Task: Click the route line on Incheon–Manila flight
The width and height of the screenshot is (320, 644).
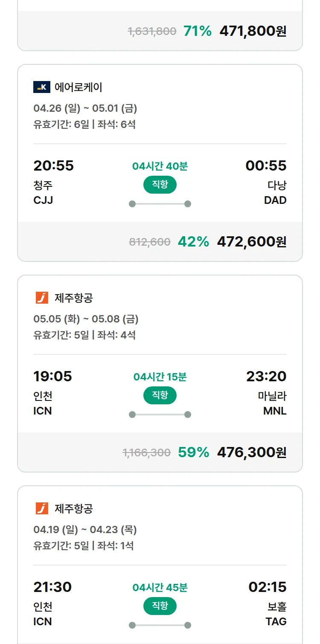Action: [160, 415]
